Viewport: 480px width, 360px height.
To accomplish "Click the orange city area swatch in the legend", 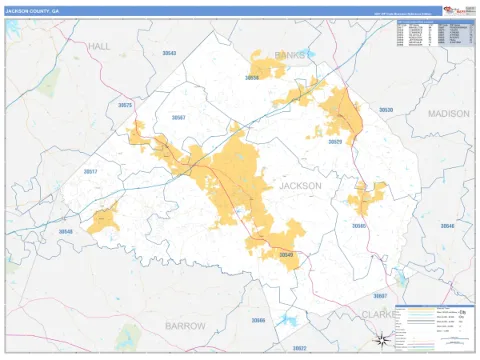I will point(421,309).
